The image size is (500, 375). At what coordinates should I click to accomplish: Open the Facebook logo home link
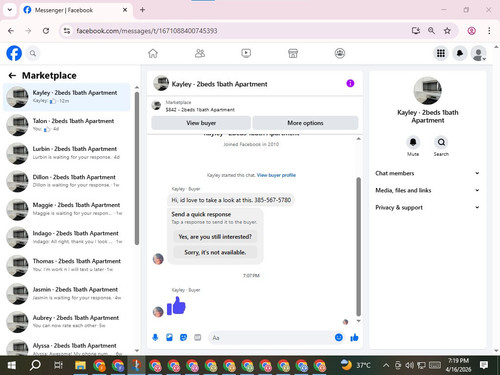click(x=14, y=53)
